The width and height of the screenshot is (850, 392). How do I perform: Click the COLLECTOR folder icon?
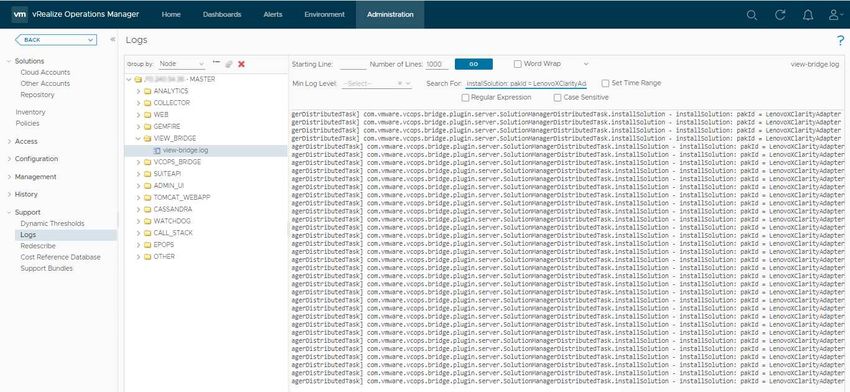point(147,103)
